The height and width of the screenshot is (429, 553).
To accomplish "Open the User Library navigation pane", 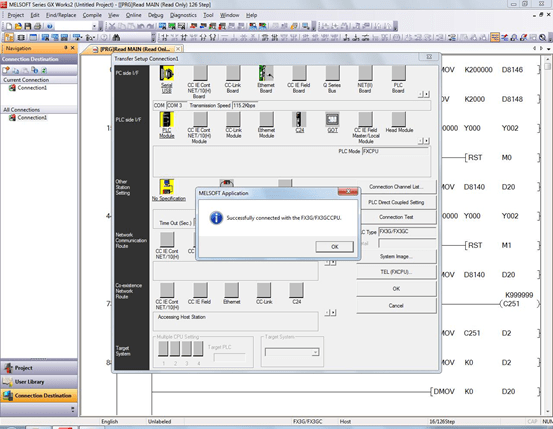I will click(39, 382).
